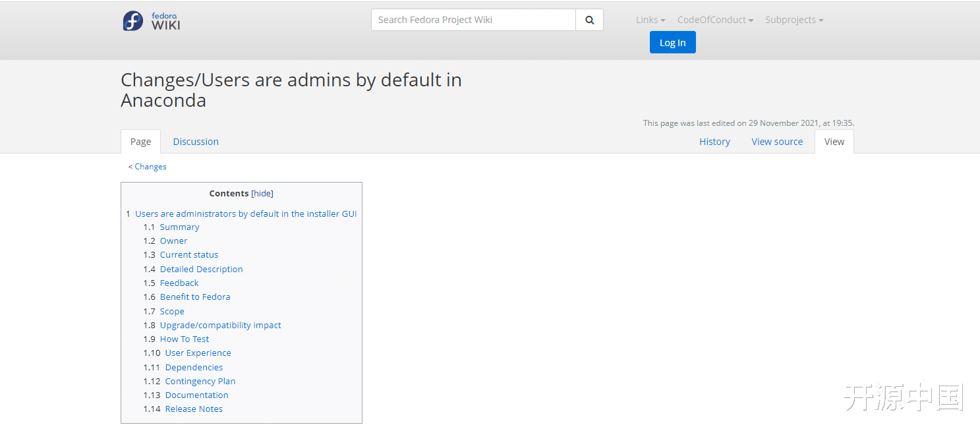The width and height of the screenshot is (980, 431).
Task: Jump to the Summary section
Action: (x=179, y=227)
